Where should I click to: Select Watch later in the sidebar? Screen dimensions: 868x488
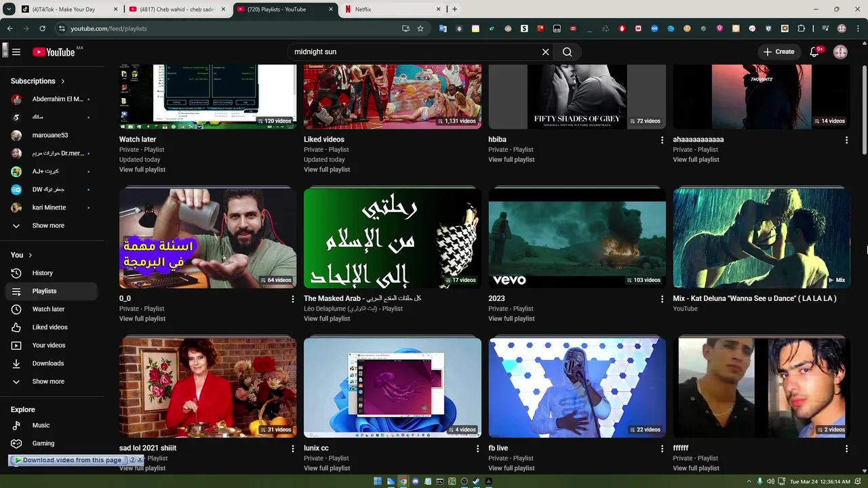click(x=52, y=309)
